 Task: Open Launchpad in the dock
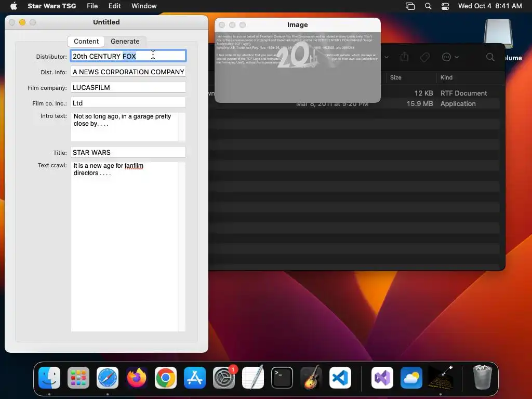click(78, 378)
